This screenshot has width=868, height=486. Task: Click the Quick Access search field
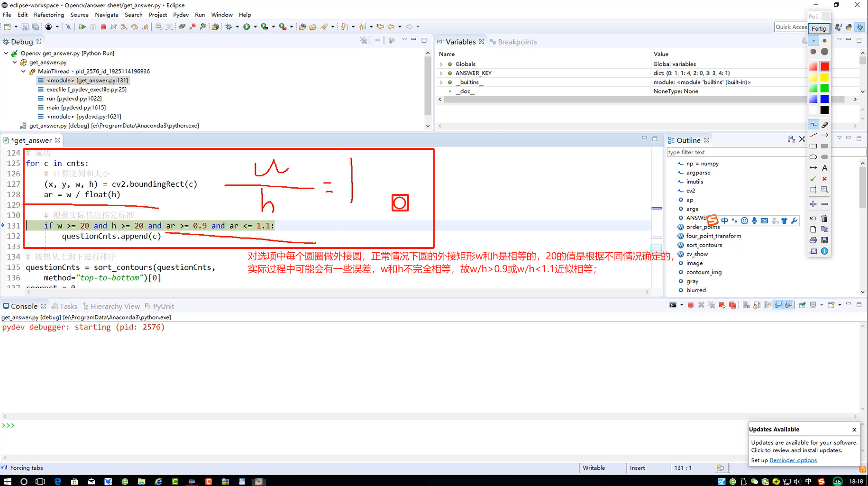[791, 27]
